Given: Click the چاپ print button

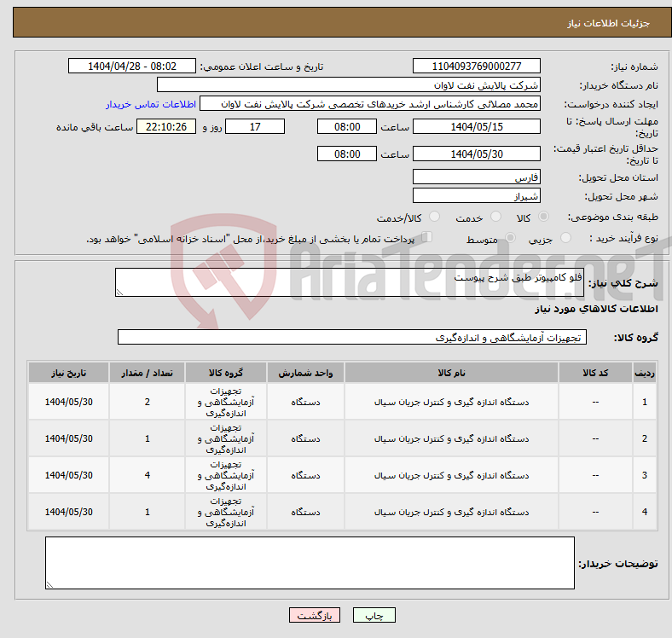Looking at the screenshot, I should click(374, 615).
